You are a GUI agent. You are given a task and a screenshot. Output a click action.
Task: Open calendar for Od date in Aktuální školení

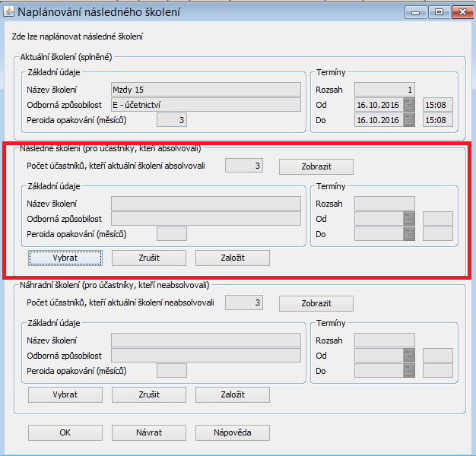click(x=409, y=105)
